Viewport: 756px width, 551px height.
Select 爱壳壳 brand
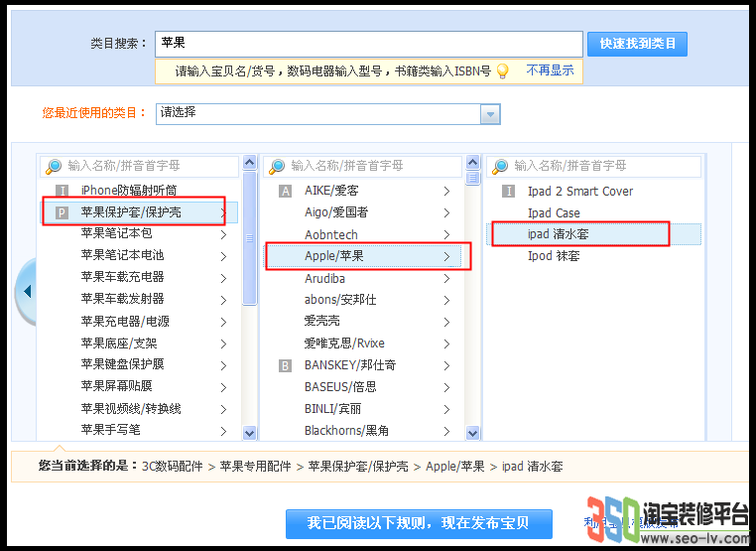(x=322, y=321)
